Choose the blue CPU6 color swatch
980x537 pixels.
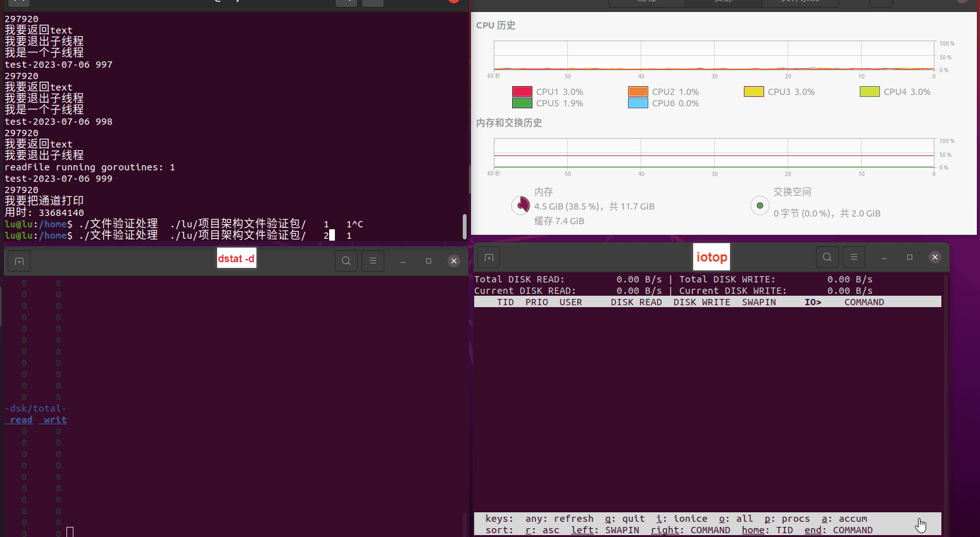[638, 103]
